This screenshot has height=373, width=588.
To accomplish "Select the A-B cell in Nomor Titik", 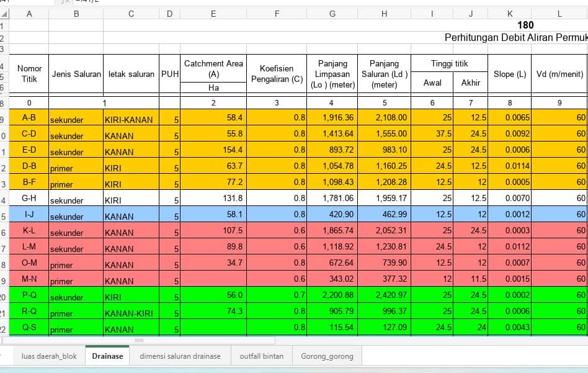I will [29, 118].
